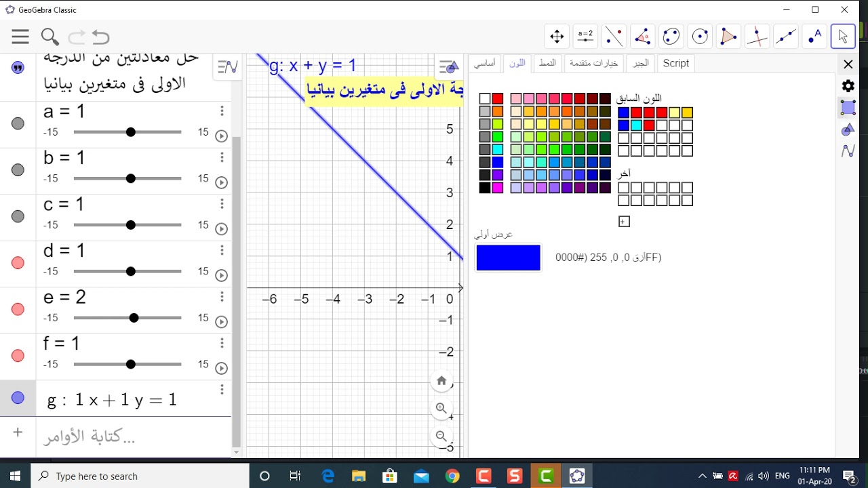Screen dimensions: 868x488
Task: Select the Slider a=2 tool
Action: click(585, 37)
